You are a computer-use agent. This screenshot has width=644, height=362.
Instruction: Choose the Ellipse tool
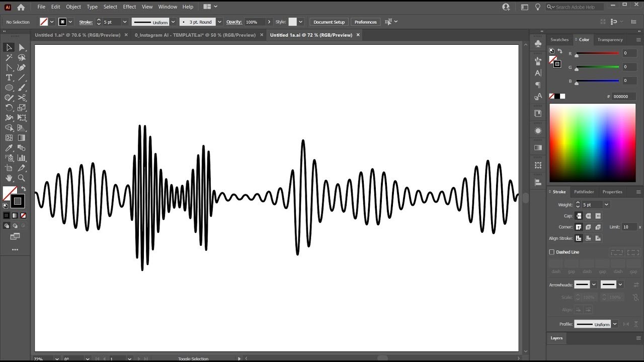[9, 87]
